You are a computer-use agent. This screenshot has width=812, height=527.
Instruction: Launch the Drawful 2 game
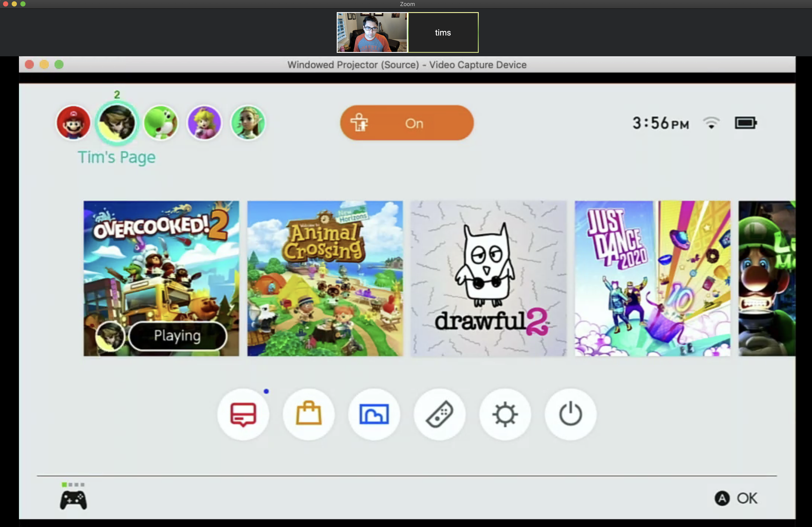pyautogui.click(x=489, y=278)
